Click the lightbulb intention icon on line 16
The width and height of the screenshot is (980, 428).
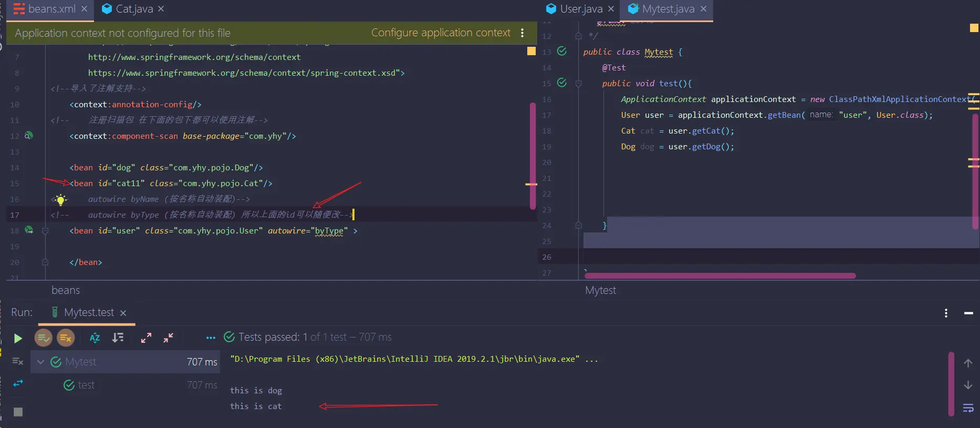60,199
